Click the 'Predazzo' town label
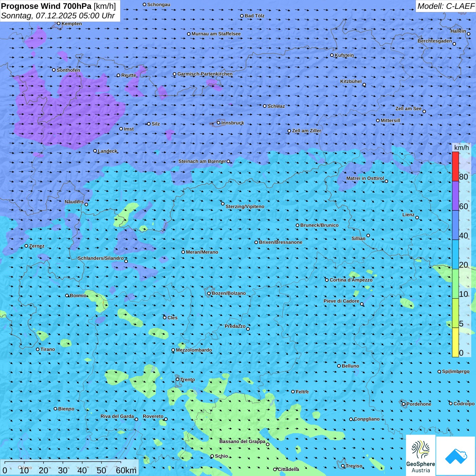Image resolution: width=476 pixels, height=476 pixels. coord(235,326)
